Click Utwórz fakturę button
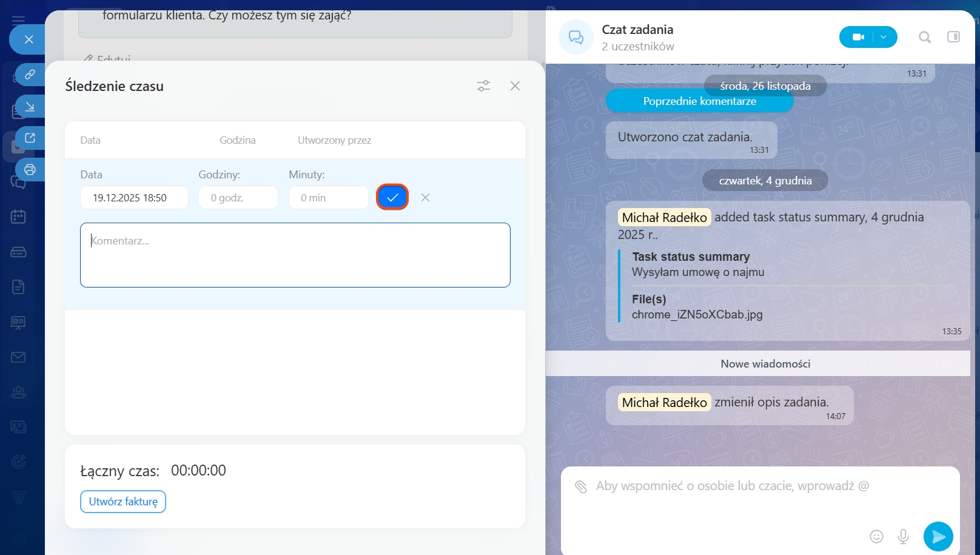The height and width of the screenshot is (555, 980). point(123,502)
